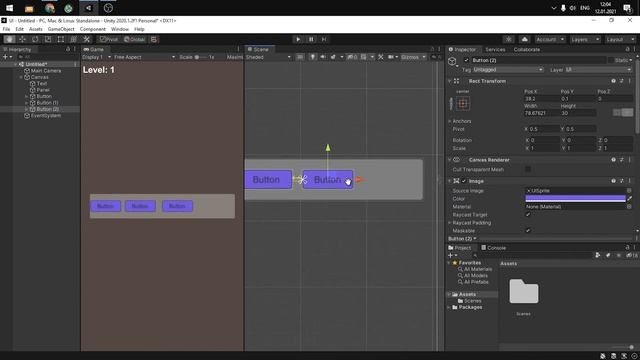Click the Project search by type icon
Screen dimensions: 640x360
point(598,255)
